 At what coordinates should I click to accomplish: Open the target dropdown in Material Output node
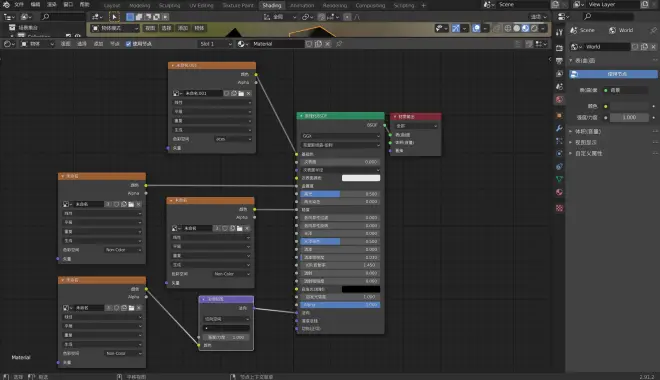(x=416, y=126)
